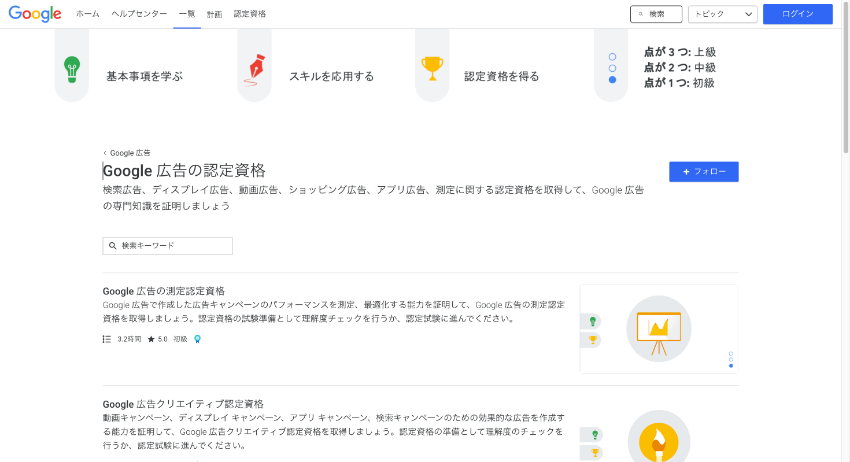Click the gold trophy icon in header
Image resolution: width=850 pixels, height=462 pixels.
click(432, 69)
